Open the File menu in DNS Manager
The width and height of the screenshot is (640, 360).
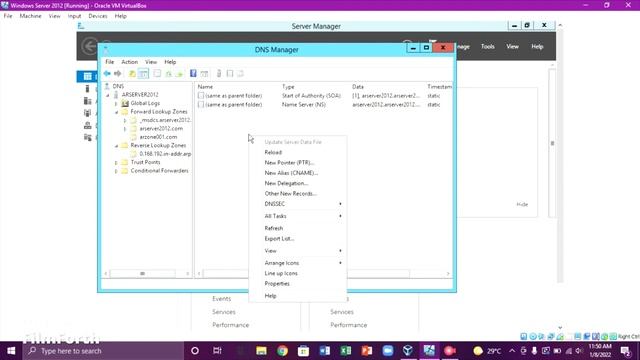tap(109, 62)
